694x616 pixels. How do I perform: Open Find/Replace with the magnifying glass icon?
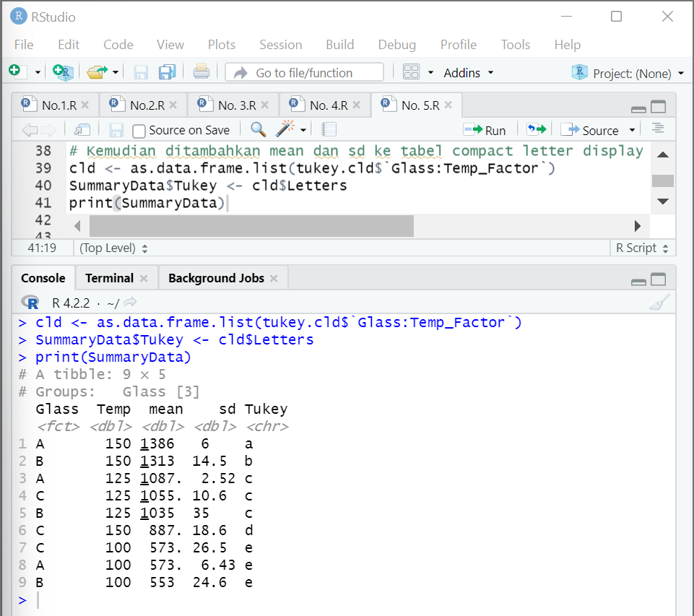coord(256,129)
